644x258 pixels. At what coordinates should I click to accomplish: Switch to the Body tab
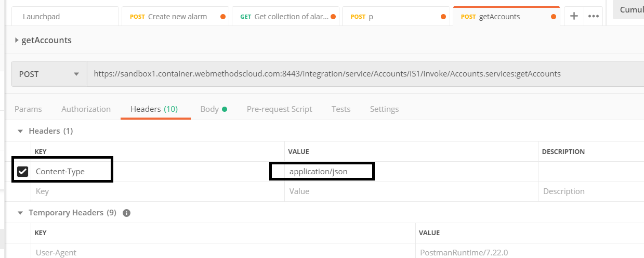pos(209,109)
